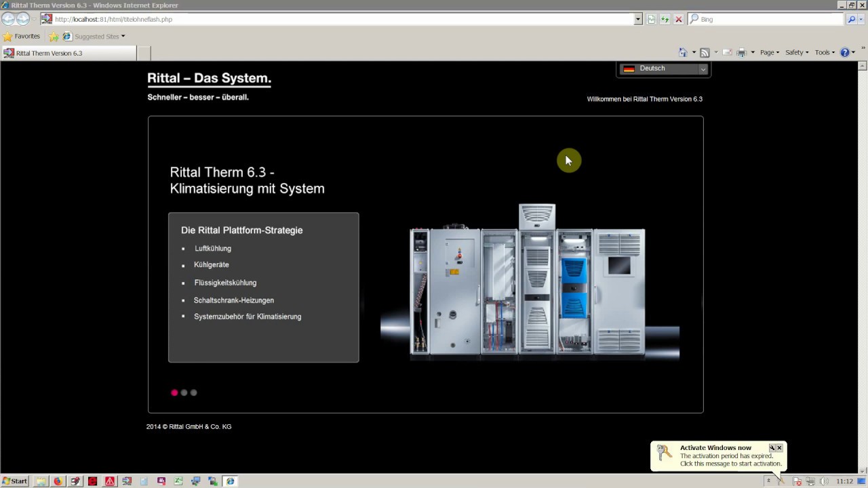Click the Print printer icon
This screenshot has height=488, width=868.
tap(741, 52)
